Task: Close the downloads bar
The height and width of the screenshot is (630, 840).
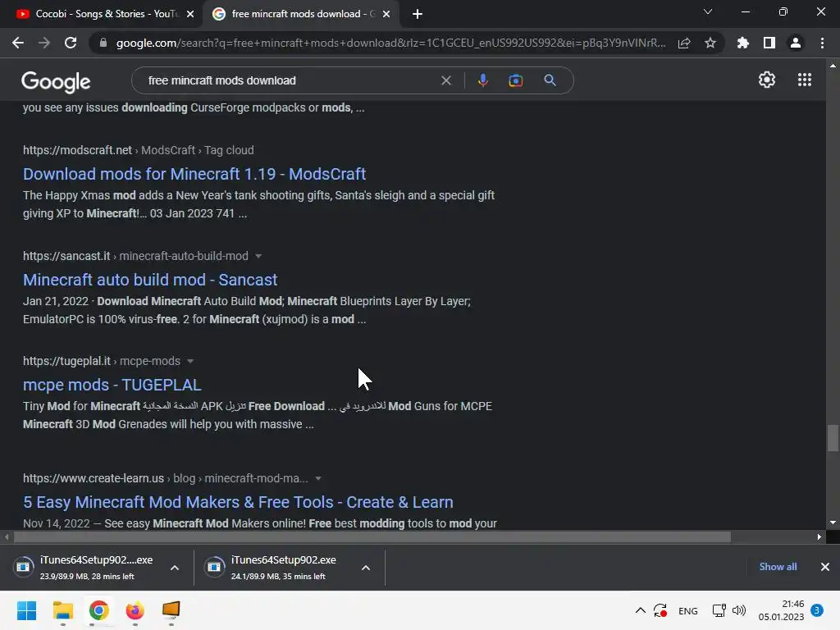Action: [825, 567]
